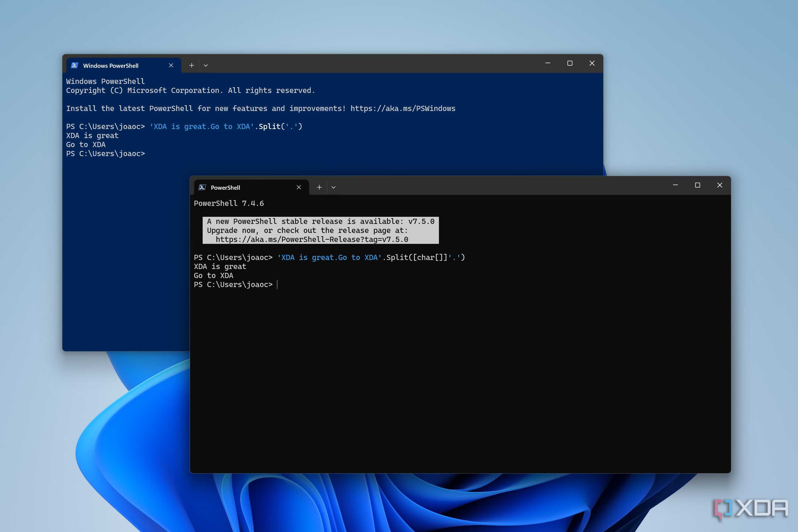This screenshot has width=798, height=532.
Task: Click the PowerShell icon on the Windows PowerShell tab
Action: point(75,66)
